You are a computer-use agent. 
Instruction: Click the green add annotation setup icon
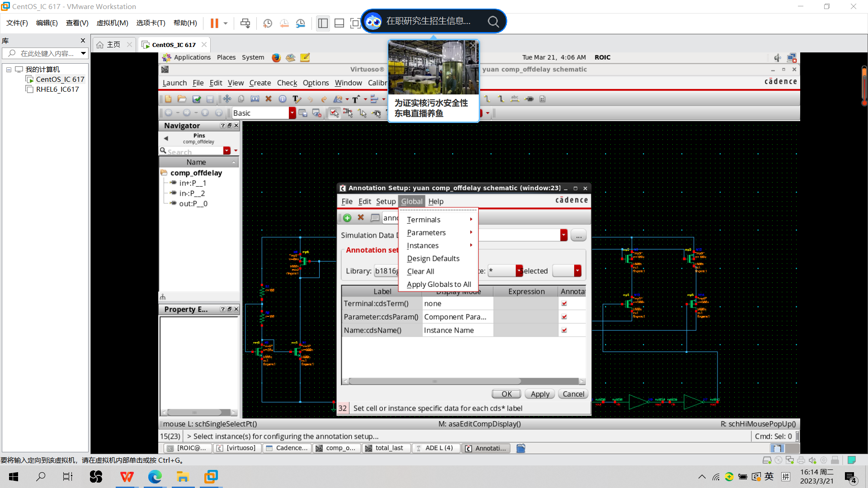pyautogui.click(x=347, y=218)
